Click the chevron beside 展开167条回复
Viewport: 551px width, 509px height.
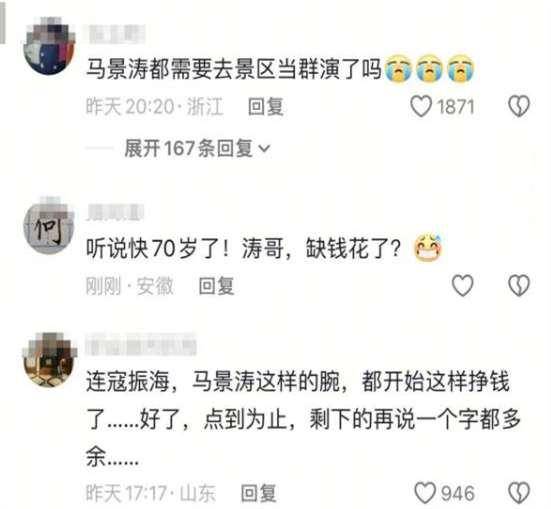coord(264,149)
